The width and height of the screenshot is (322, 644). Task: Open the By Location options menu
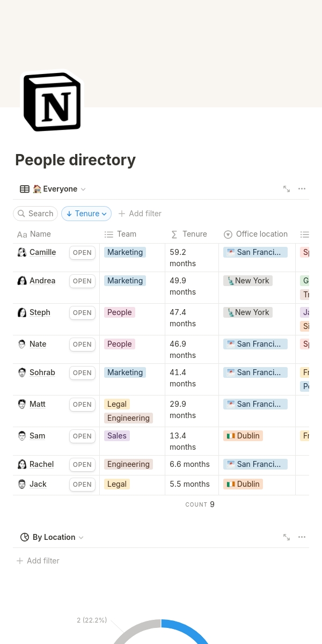pos(302,537)
